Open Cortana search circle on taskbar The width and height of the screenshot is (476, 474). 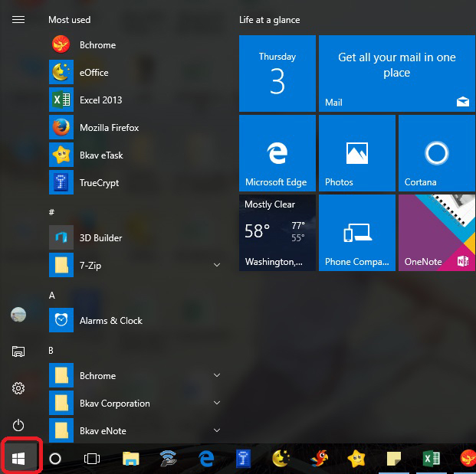[x=55, y=459]
